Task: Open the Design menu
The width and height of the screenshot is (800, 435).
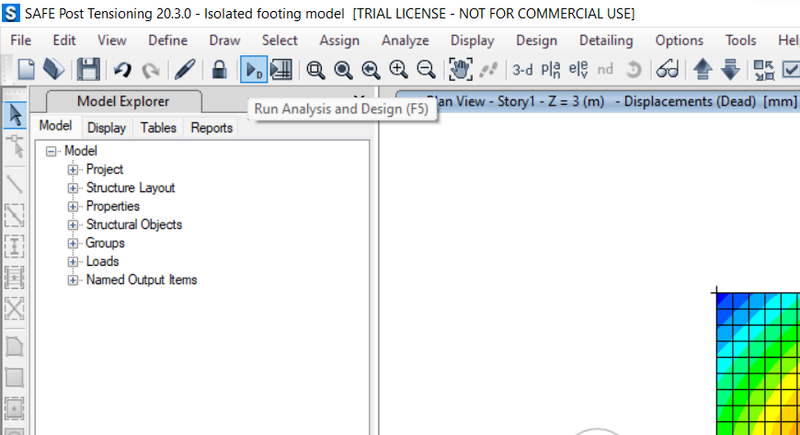Action: [x=536, y=40]
